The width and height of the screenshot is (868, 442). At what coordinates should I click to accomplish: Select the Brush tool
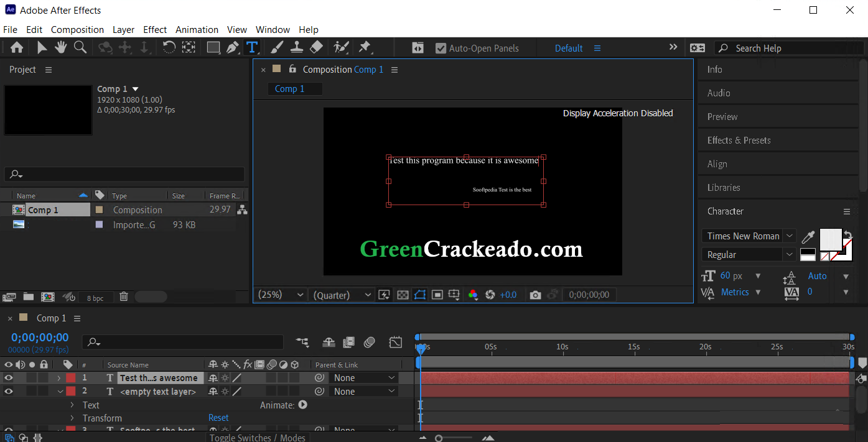[x=276, y=47]
